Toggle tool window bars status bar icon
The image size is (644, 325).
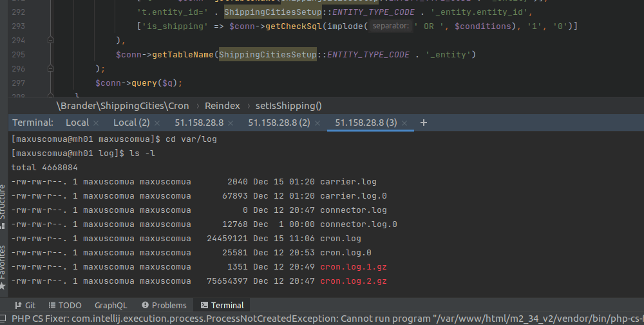(3, 319)
